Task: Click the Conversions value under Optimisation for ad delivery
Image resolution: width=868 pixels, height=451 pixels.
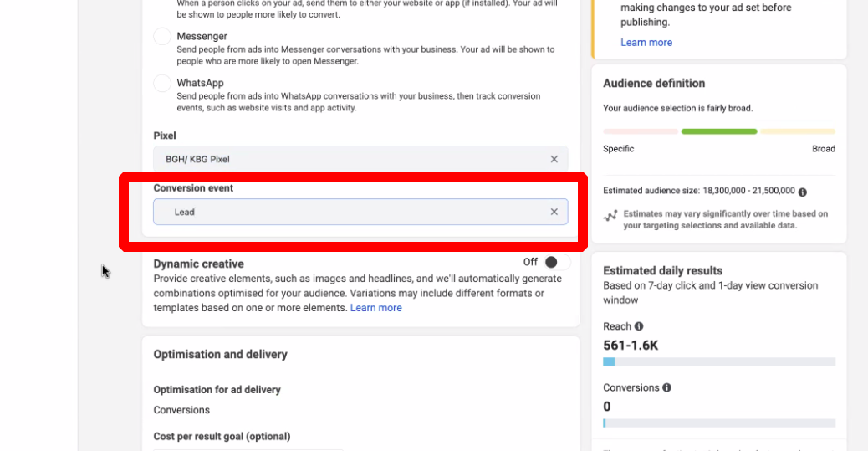Action: tap(181, 410)
